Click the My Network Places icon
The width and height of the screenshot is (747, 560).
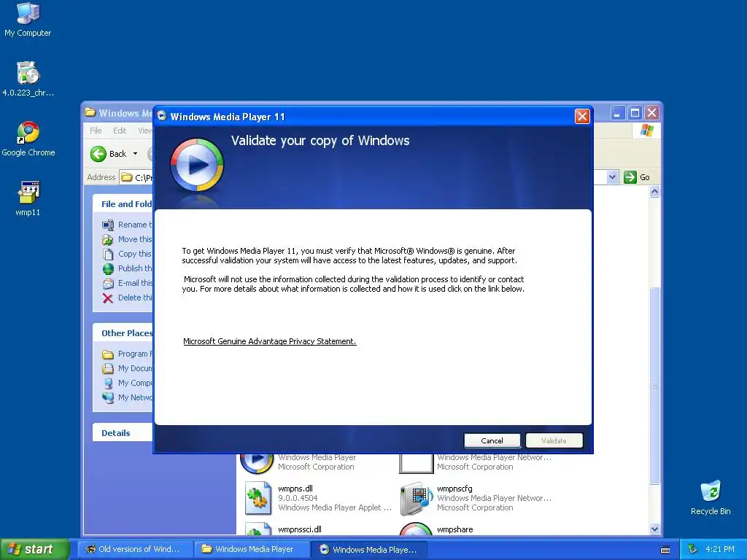click(108, 397)
